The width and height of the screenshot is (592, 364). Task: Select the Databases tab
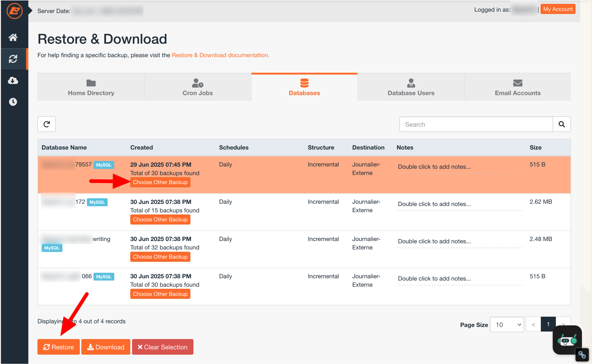point(304,87)
